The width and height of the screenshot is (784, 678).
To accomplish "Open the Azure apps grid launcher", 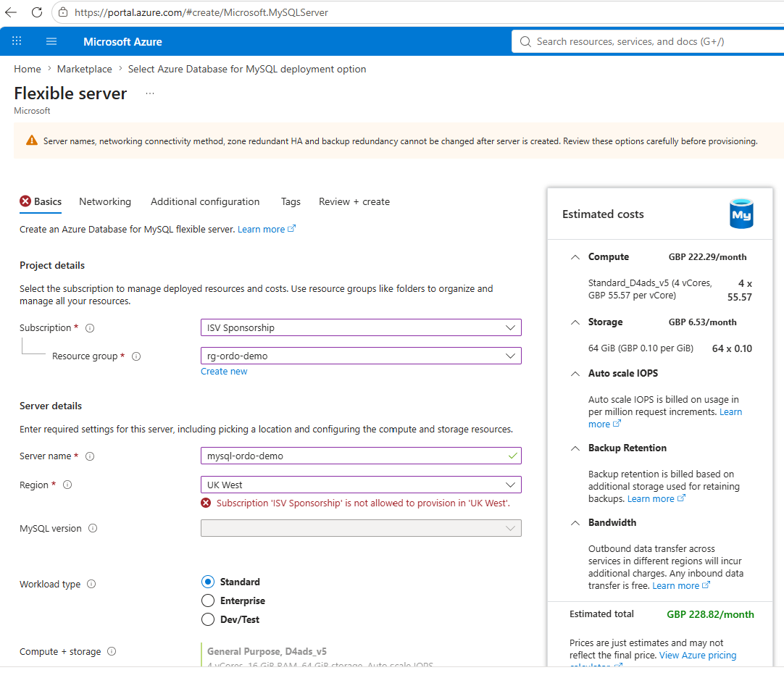I will tap(17, 41).
